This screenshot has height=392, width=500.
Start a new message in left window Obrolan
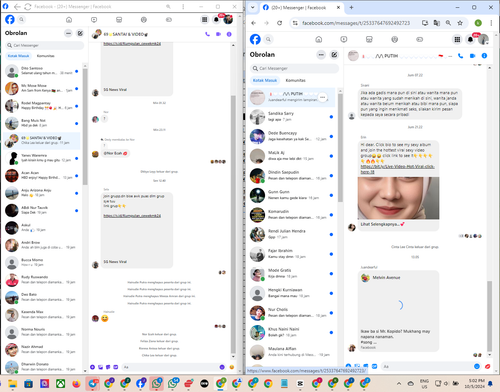tap(80, 33)
